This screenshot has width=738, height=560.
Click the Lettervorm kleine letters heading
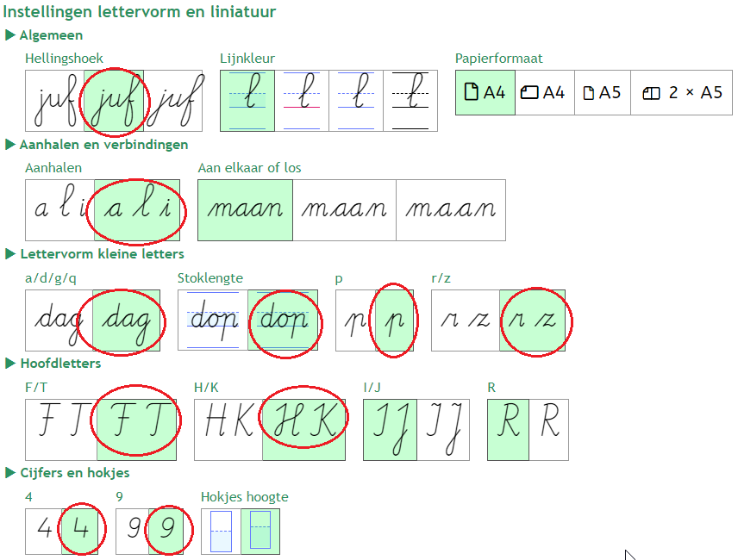[102, 254]
